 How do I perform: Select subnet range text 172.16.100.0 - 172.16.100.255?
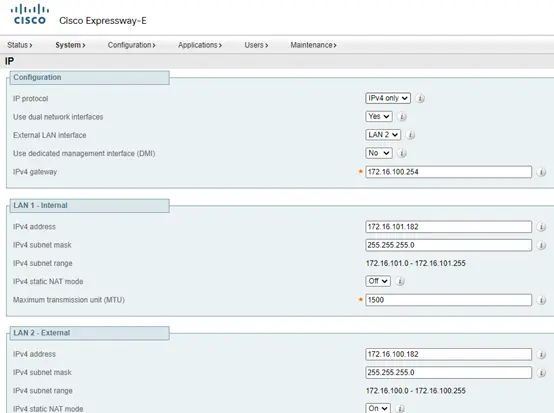[416, 391]
